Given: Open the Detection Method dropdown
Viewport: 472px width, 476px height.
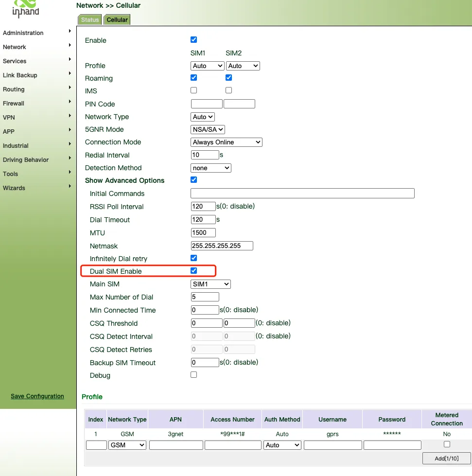Looking at the screenshot, I should click(x=211, y=168).
